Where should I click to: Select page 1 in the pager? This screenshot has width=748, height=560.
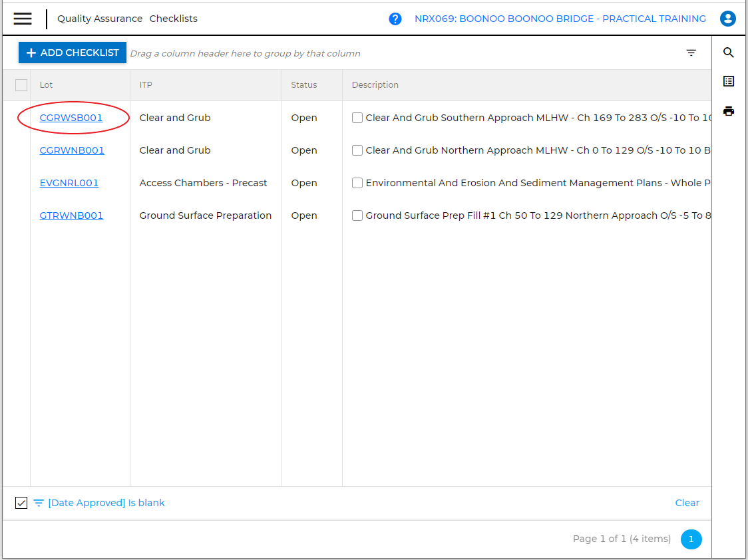(691, 539)
